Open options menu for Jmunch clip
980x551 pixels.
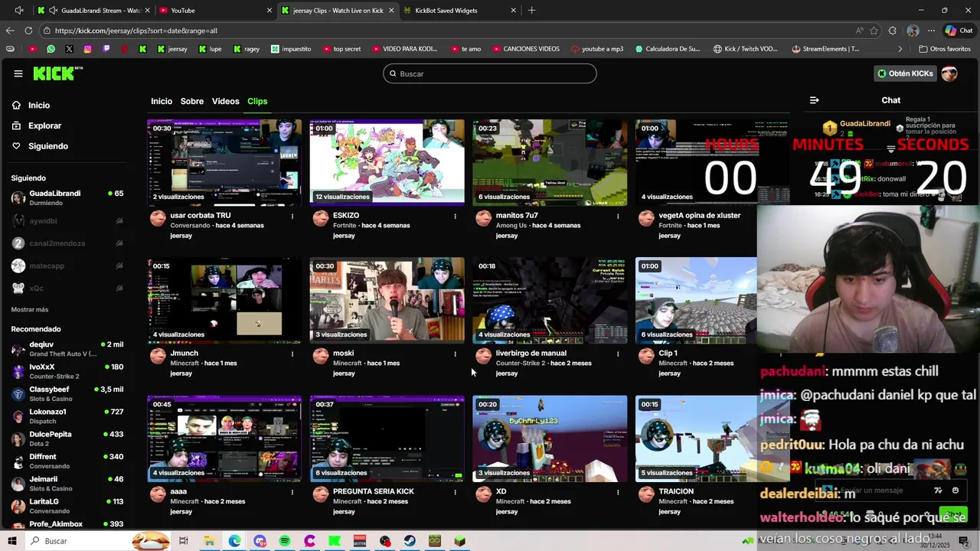pyautogui.click(x=292, y=354)
